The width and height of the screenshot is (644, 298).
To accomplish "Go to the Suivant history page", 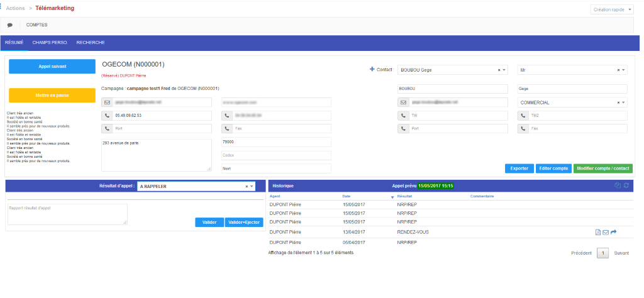I will click(x=621, y=253).
